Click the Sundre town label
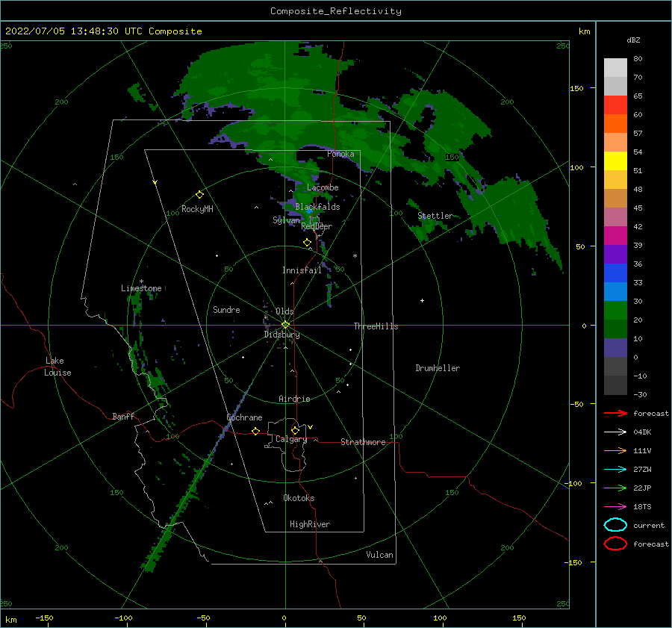Image resolution: width=672 pixels, height=628 pixels. coord(226,310)
